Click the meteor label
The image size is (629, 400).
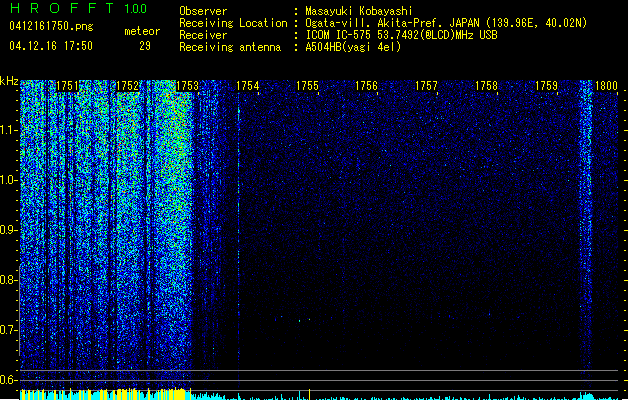(x=142, y=31)
